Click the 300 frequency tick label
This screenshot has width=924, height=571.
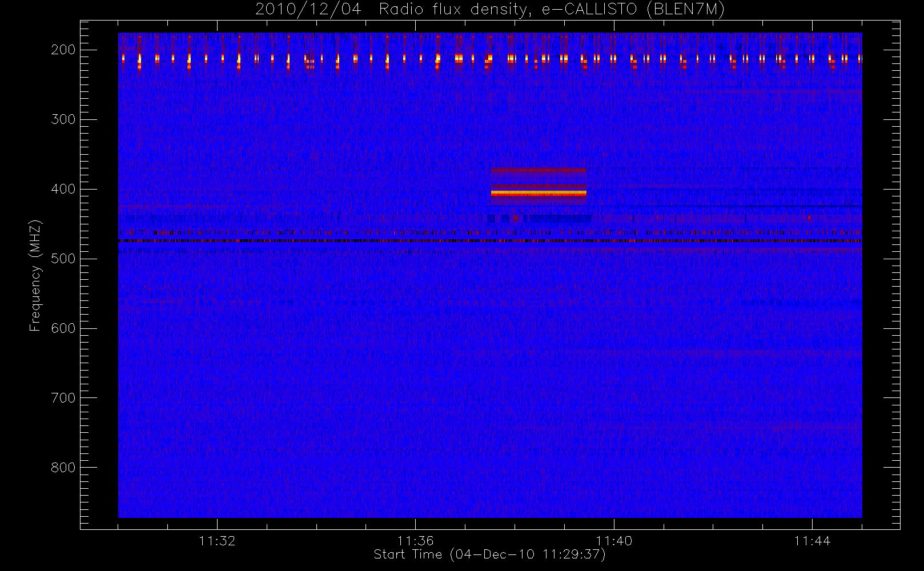[63, 119]
